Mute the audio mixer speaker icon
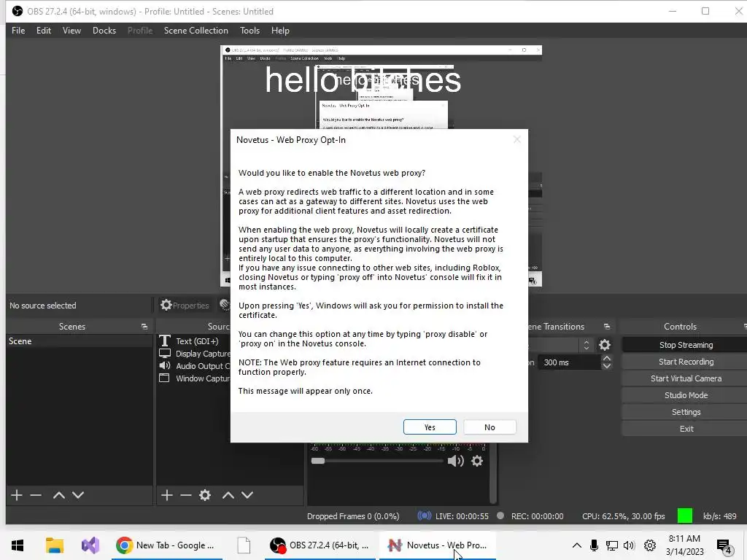747x560 pixels. pos(456,461)
